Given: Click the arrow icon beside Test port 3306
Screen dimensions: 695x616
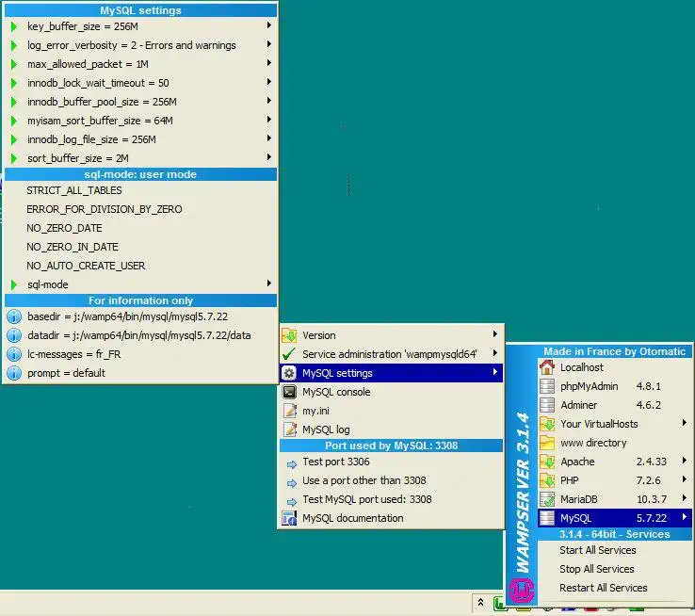Looking at the screenshot, I should (x=292, y=464).
